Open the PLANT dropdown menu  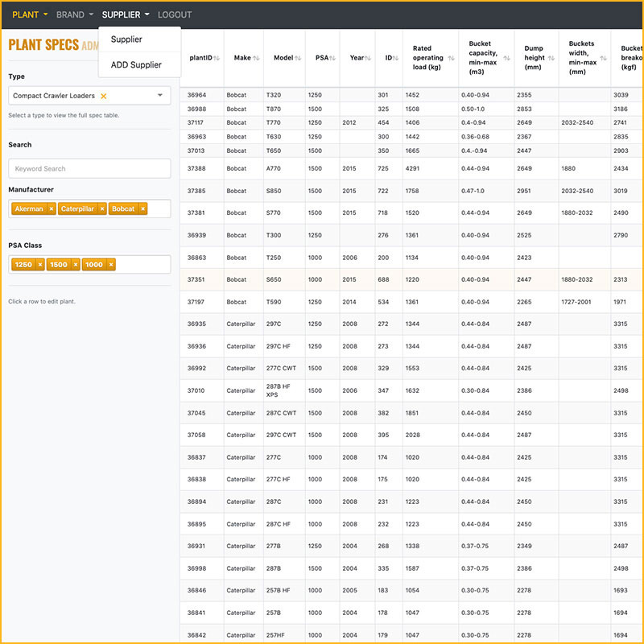tap(30, 14)
